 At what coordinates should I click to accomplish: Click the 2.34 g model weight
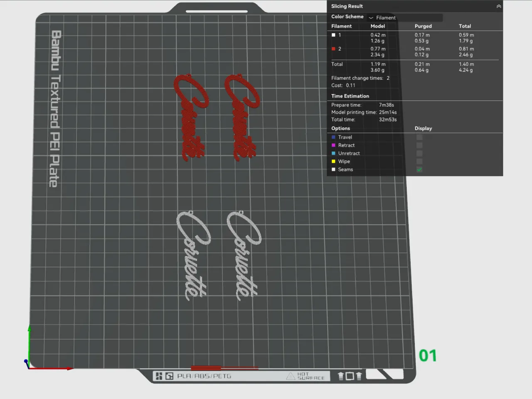(377, 54)
